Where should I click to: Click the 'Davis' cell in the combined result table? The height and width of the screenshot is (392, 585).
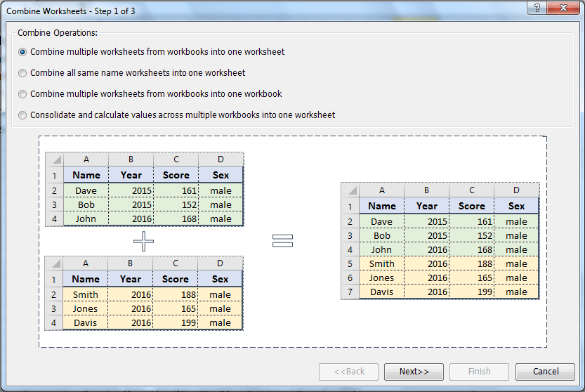381,292
